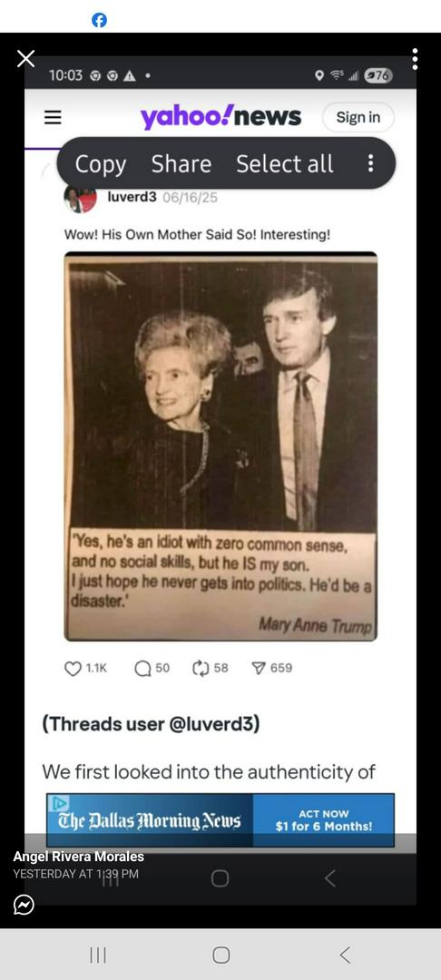The width and height of the screenshot is (441, 980).
Task: Close the photo viewer with the X icon
Action: point(25,59)
